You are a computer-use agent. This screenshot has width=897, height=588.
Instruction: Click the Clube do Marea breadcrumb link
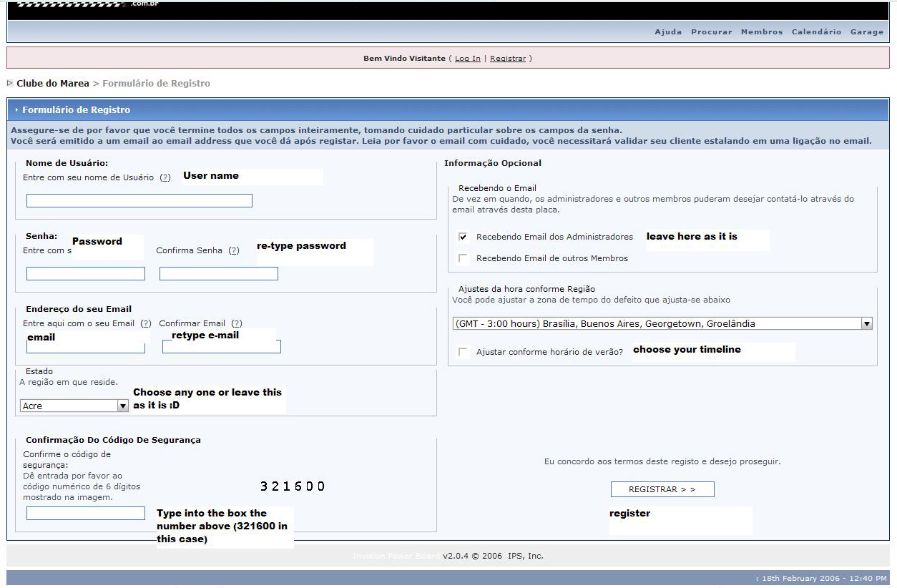(x=53, y=84)
